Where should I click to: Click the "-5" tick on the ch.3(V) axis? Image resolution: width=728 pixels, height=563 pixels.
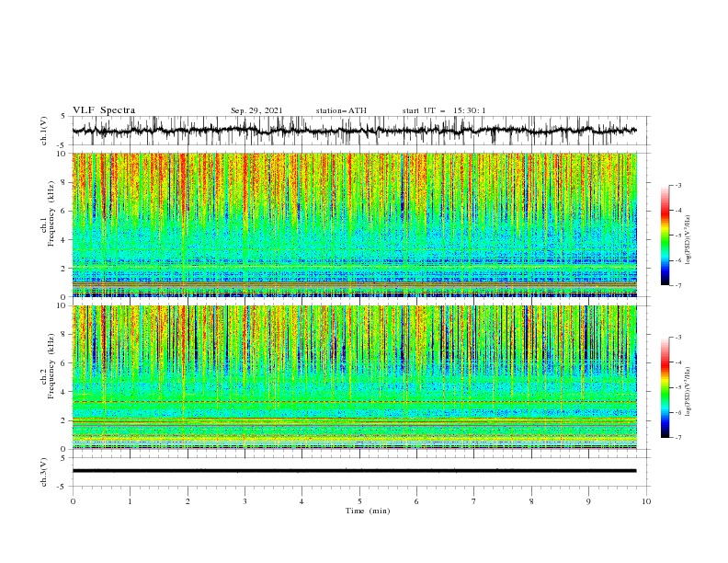[62, 487]
